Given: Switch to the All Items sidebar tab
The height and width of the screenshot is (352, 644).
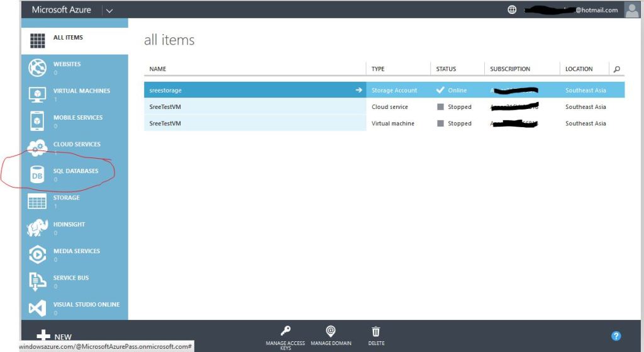Looking at the screenshot, I should pyautogui.click(x=68, y=38).
